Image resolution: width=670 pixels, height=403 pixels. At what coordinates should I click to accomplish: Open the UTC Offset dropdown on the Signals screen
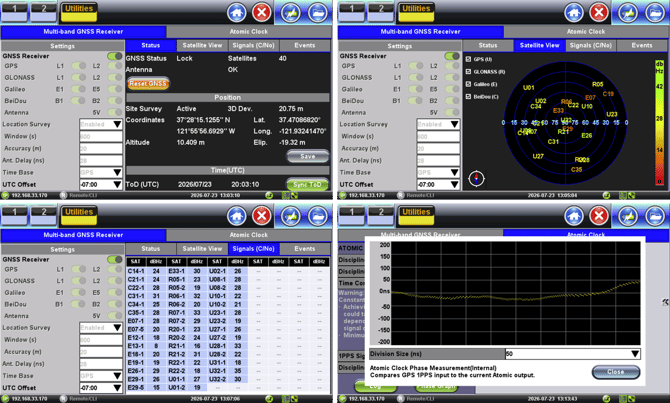(x=101, y=388)
